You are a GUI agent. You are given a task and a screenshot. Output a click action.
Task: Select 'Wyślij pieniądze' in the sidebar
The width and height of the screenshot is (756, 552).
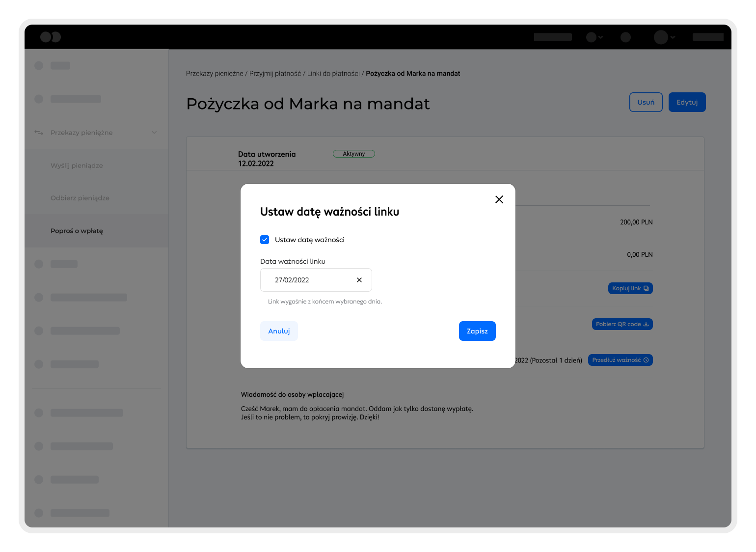77,166
